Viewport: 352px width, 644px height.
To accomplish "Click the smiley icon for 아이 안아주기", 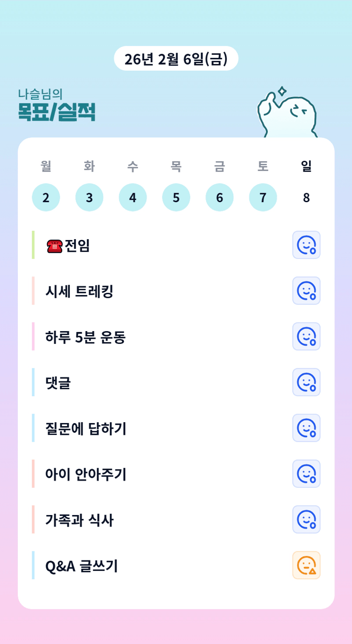I will tap(306, 474).
